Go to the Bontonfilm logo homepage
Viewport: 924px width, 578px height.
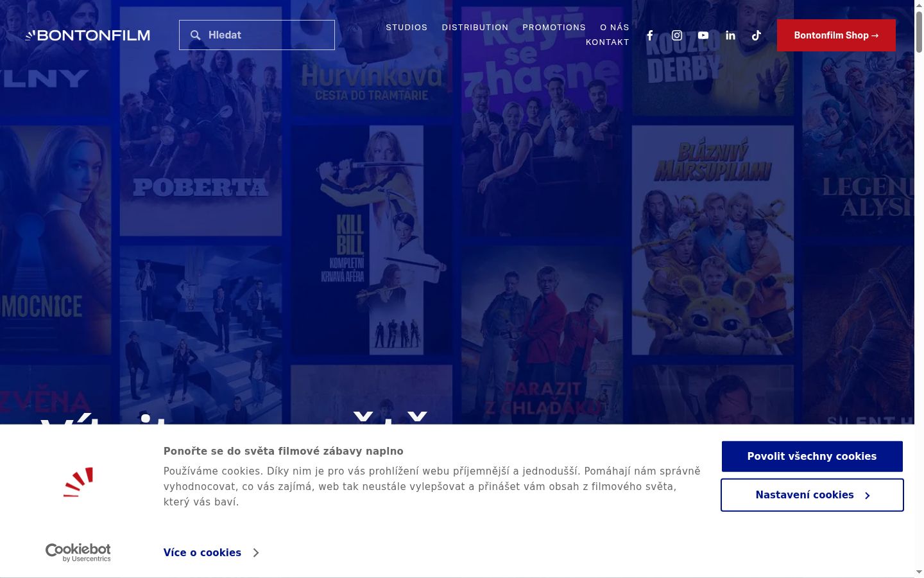88,35
